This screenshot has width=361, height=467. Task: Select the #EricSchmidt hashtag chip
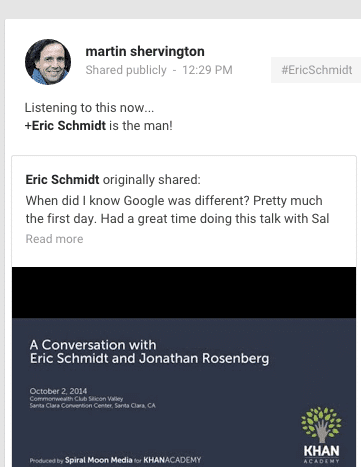pyautogui.click(x=316, y=70)
